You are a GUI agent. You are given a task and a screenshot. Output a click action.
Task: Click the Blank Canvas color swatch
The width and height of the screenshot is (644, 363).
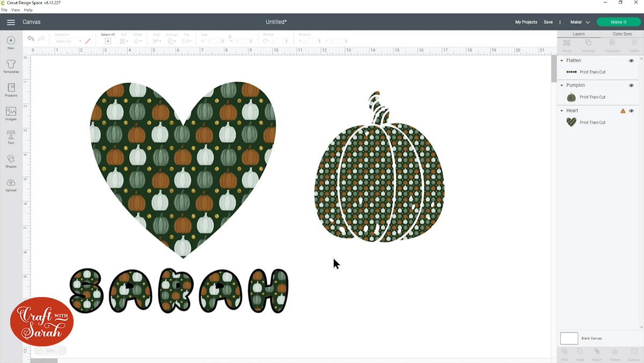coord(569,338)
